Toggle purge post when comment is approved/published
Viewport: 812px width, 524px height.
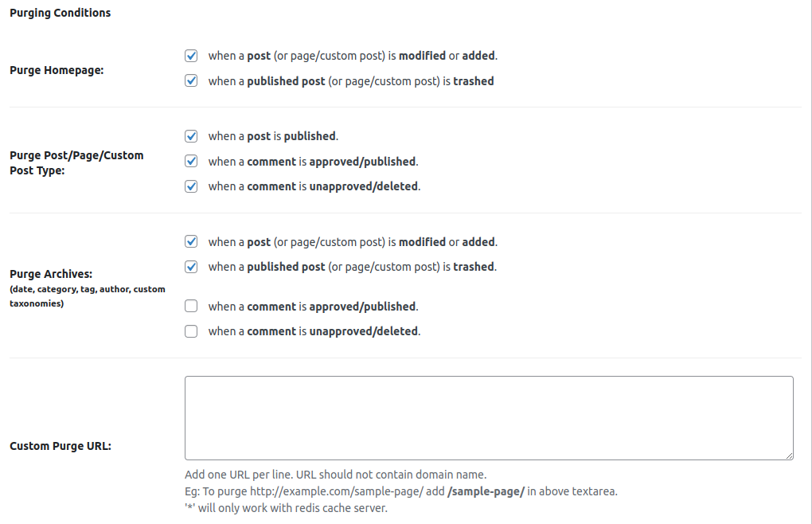[191, 161]
